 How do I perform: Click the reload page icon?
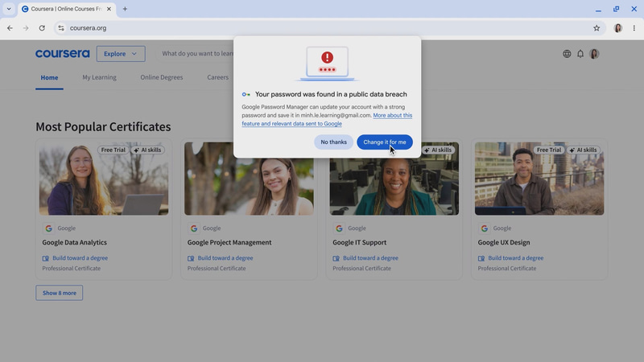click(x=42, y=28)
